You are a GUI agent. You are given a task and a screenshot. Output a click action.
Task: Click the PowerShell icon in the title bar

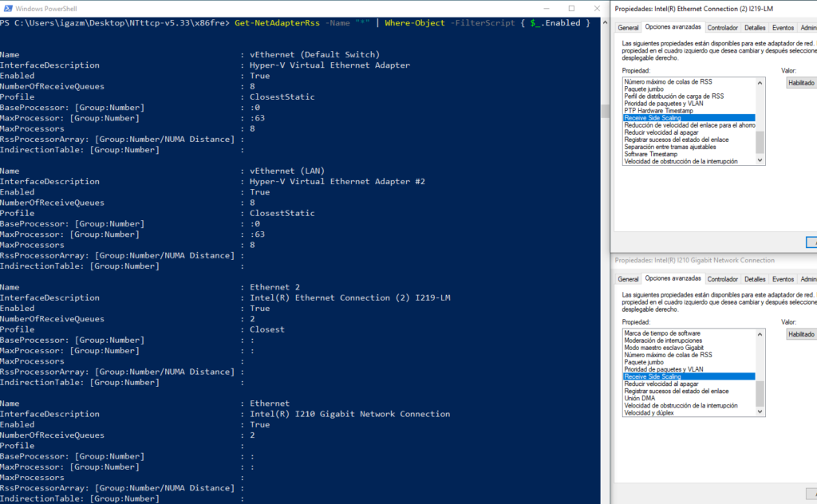tap(7, 7)
